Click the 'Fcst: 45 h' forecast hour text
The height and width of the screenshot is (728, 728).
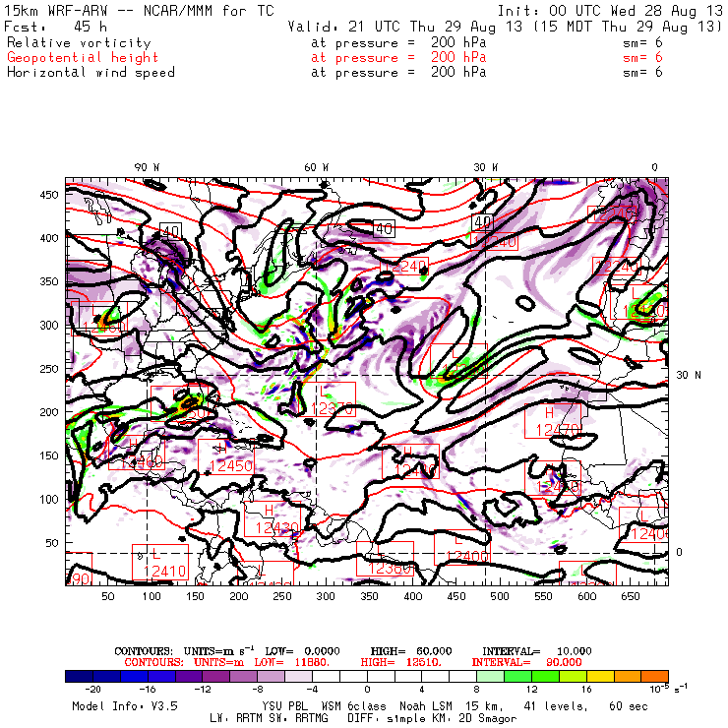coord(55,27)
